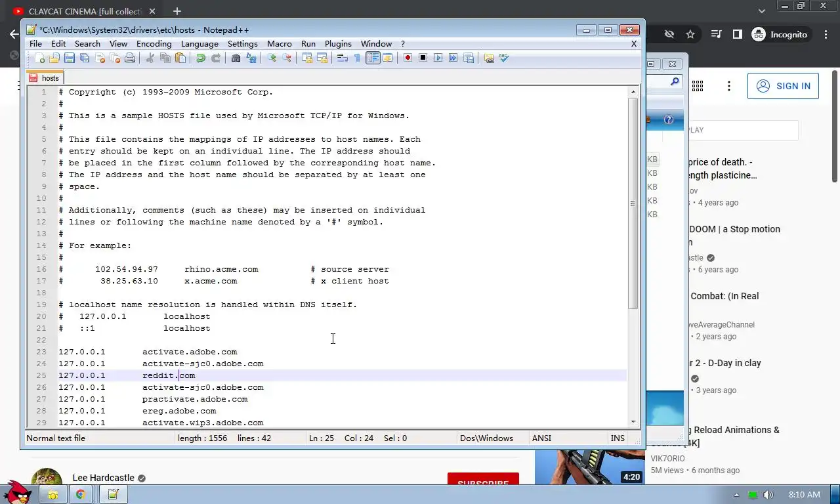This screenshot has height=504, width=840.
Task: Open the Settings menu
Action: pos(242,44)
